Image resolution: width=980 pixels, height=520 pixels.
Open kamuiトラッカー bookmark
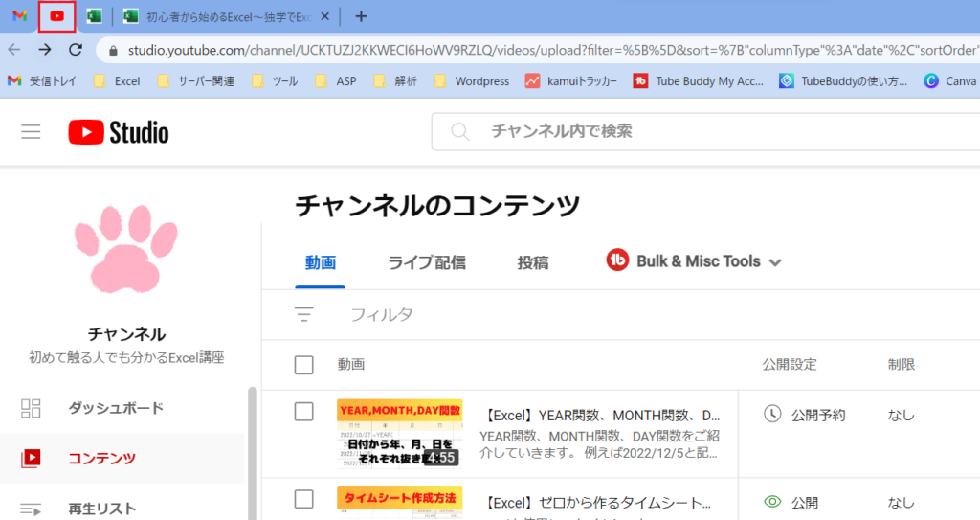click(x=570, y=80)
